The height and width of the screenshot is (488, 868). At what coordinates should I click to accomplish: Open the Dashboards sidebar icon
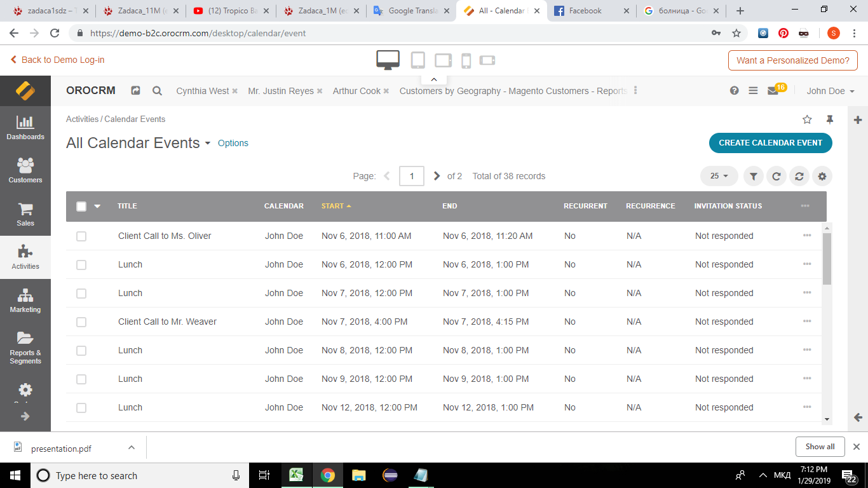tap(25, 128)
